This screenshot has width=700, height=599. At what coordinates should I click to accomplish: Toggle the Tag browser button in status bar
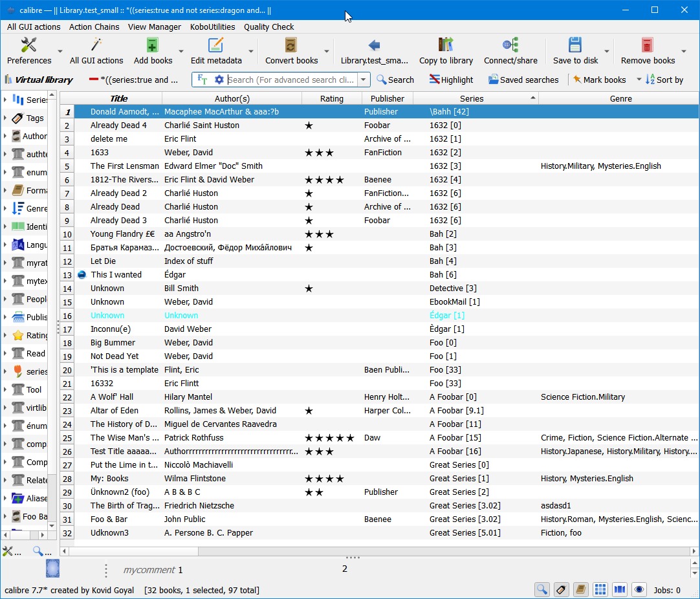pyautogui.click(x=561, y=589)
